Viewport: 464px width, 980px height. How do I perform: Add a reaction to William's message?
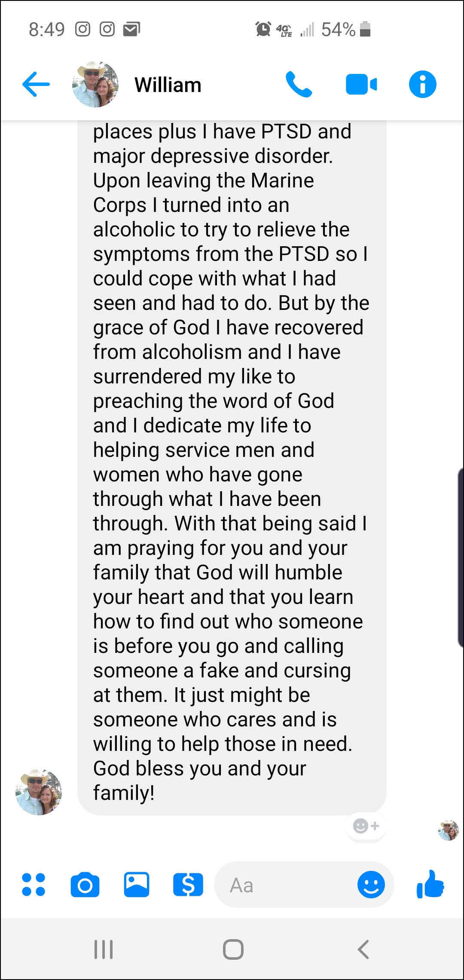366,826
